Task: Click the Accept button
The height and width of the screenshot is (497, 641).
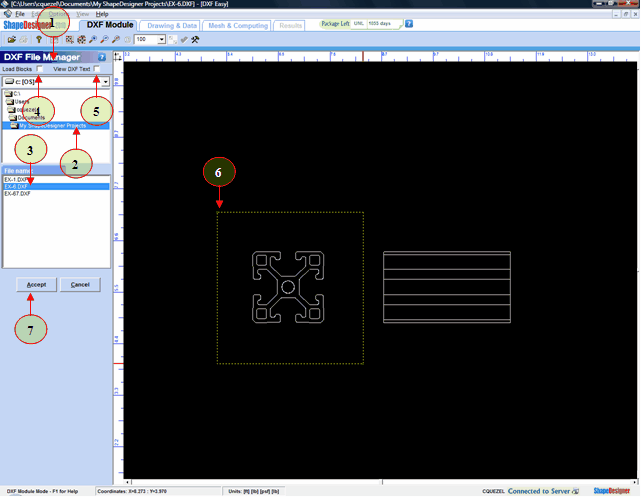Action: [x=36, y=284]
